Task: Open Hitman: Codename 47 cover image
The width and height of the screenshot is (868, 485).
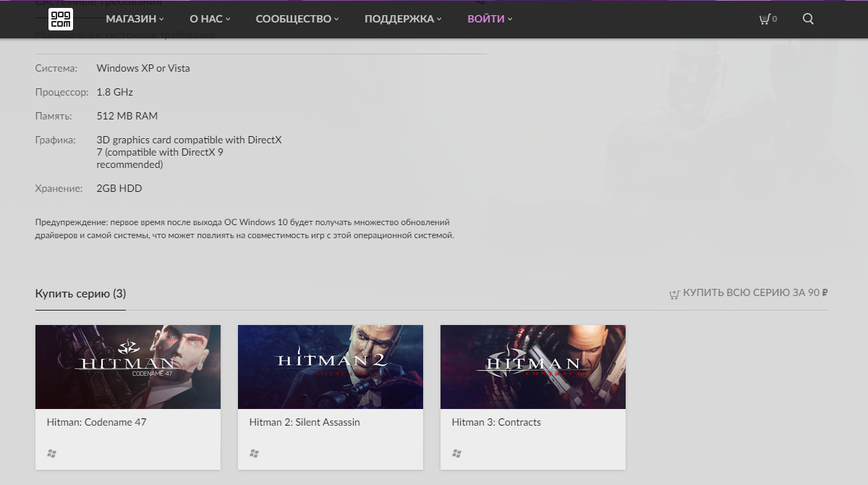Action: [128, 367]
